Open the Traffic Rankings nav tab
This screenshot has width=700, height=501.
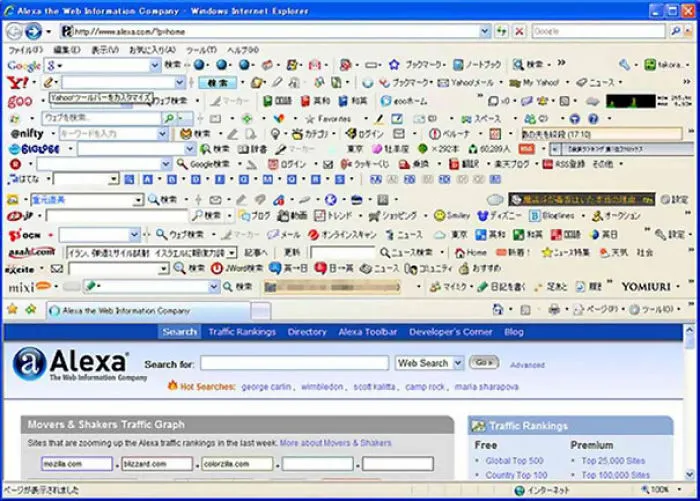tap(242, 332)
